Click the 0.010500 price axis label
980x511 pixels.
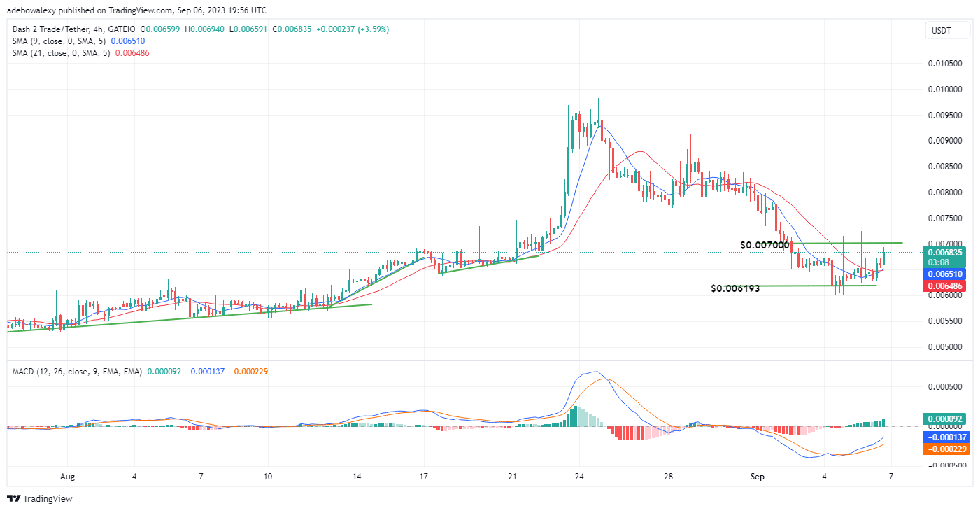[x=944, y=64]
